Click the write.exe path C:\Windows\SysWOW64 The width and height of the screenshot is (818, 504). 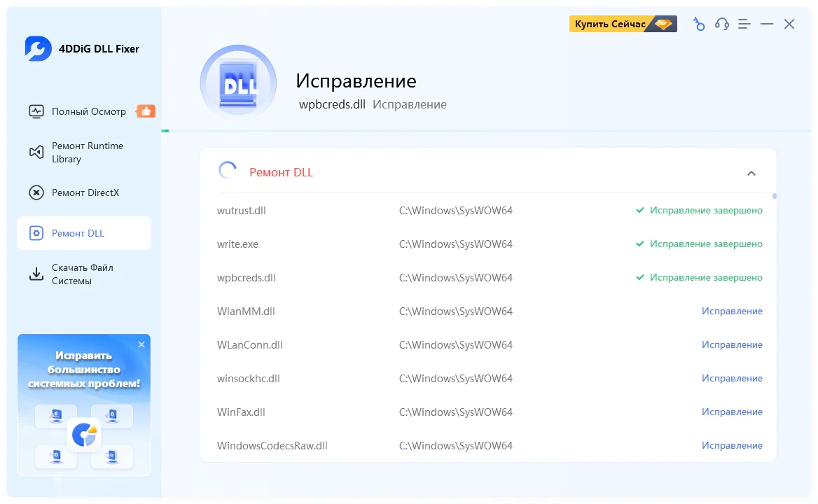click(x=456, y=244)
